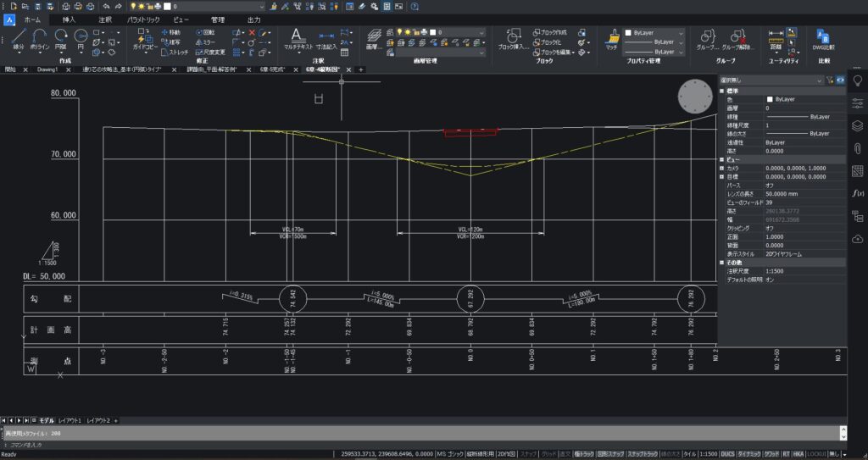The width and height of the screenshot is (868, 460).
Task: Switch to the 挿入 ribbon tab
Action: pyautogui.click(x=69, y=20)
